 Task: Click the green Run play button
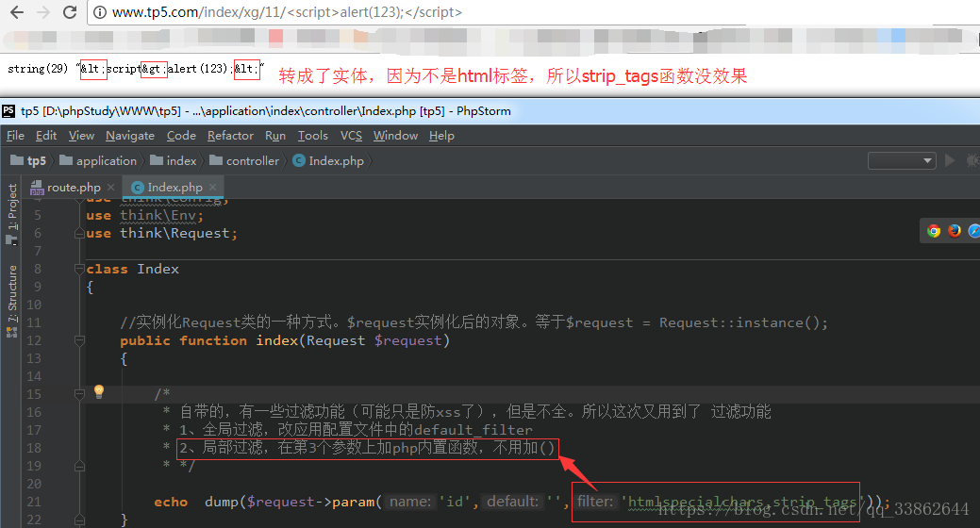(950, 160)
